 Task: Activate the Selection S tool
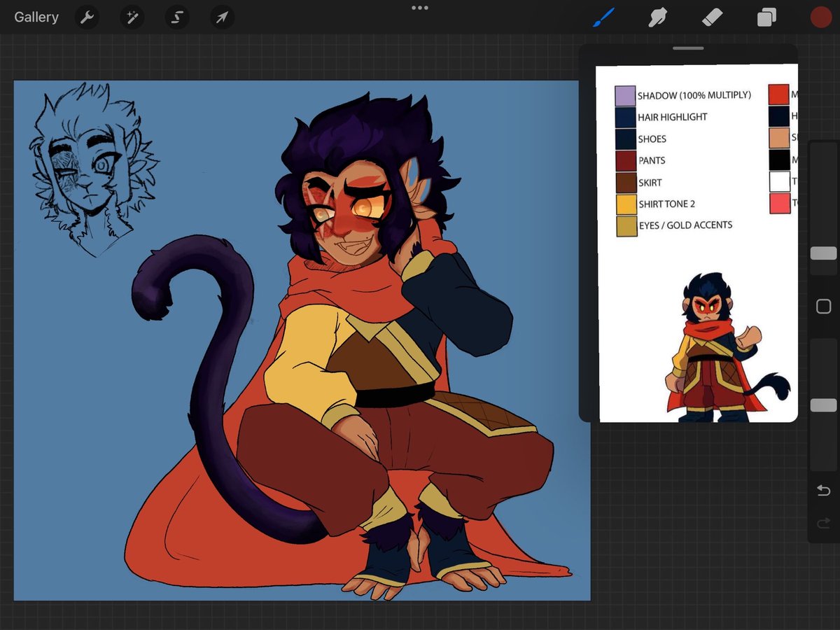pyautogui.click(x=176, y=17)
